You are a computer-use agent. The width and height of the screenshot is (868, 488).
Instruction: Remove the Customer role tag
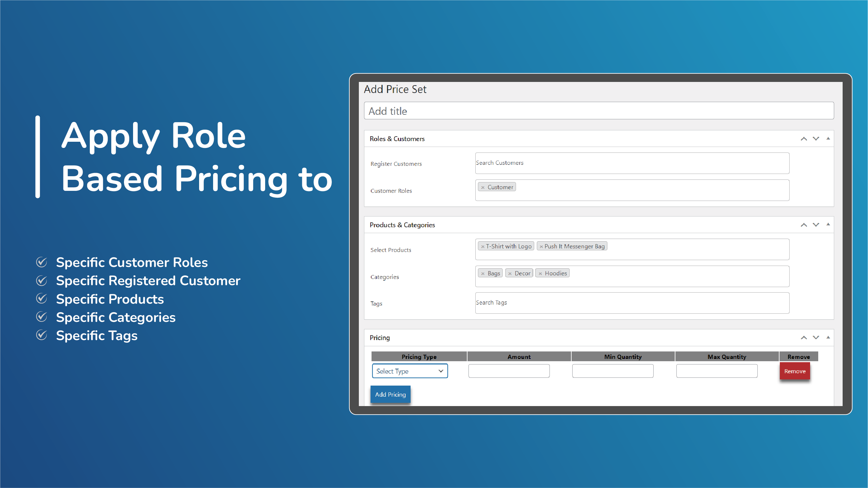[482, 188]
